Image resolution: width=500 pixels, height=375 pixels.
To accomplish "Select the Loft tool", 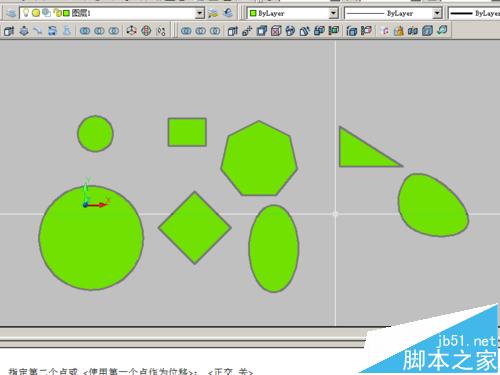I will [67, 31].
